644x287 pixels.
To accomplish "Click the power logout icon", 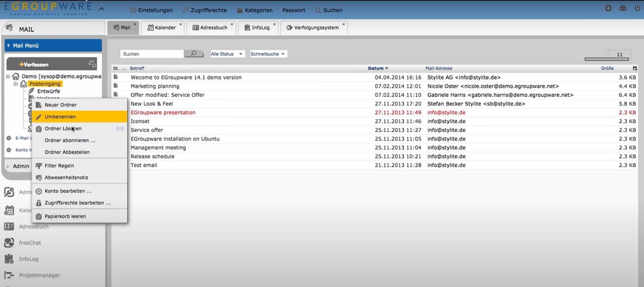I will point(637,8).
